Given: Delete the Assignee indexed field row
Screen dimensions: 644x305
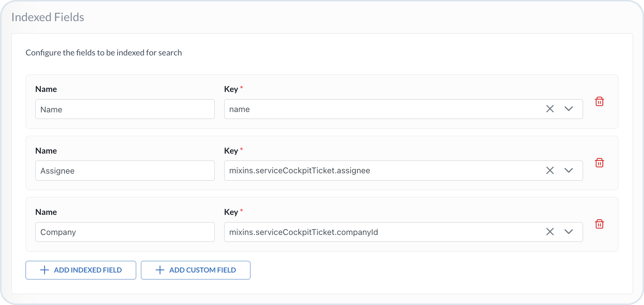Looking at the screenshot, I should pyautogui.click(x=599, y=163).
